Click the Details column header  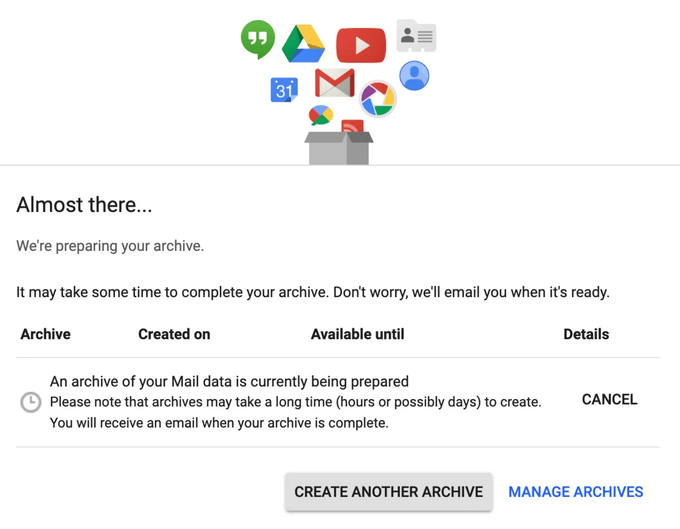coord(586,334)
